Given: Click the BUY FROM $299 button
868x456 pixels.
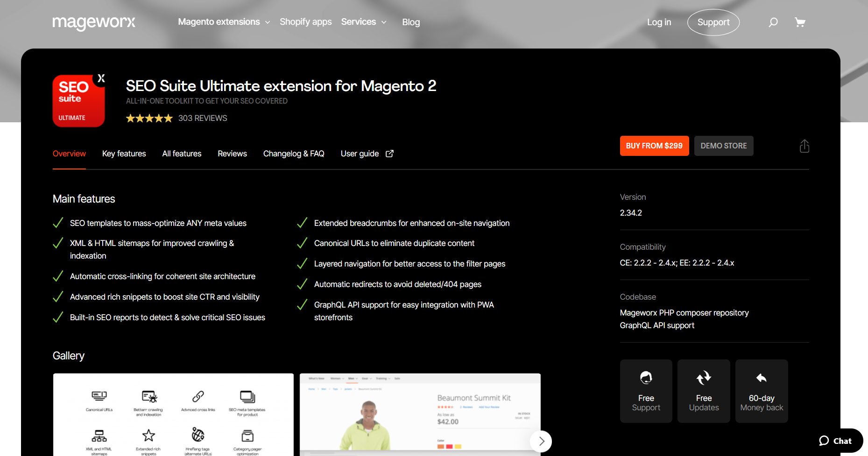Looking at the screenshot, I should click(x=654, y=146).
